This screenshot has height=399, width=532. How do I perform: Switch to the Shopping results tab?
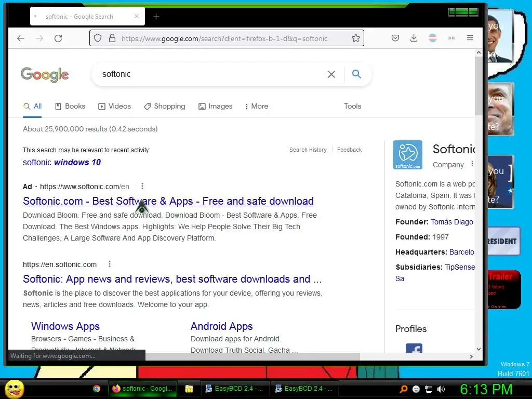click(165, 106)
